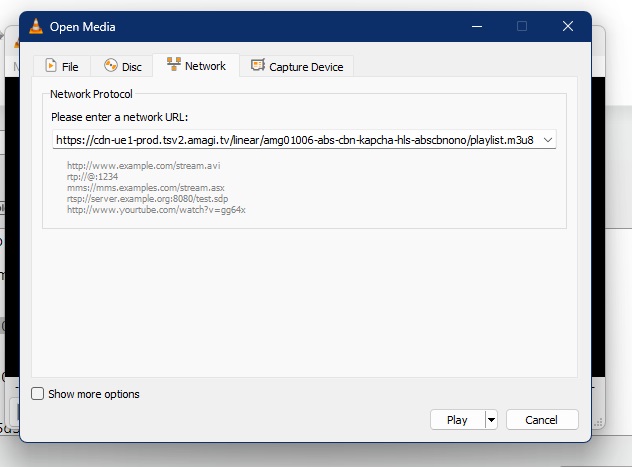This screenshot has height=467, width=632.
Task: Click the "Please enter a network URL" label
Action: 119,117
